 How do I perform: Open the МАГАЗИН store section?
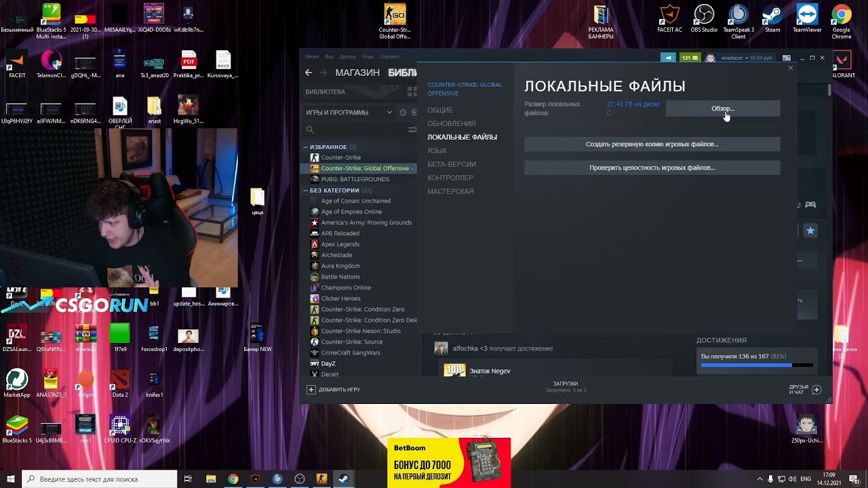click(x=357, y=73)
